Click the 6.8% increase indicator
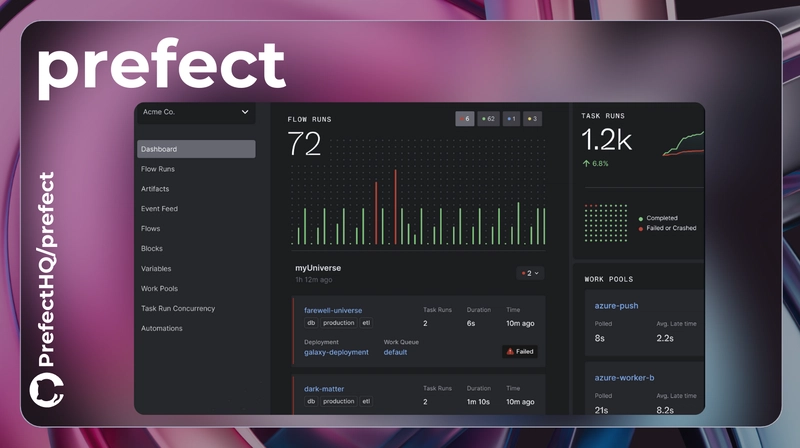The image size is (800, 448). point(595,164)
